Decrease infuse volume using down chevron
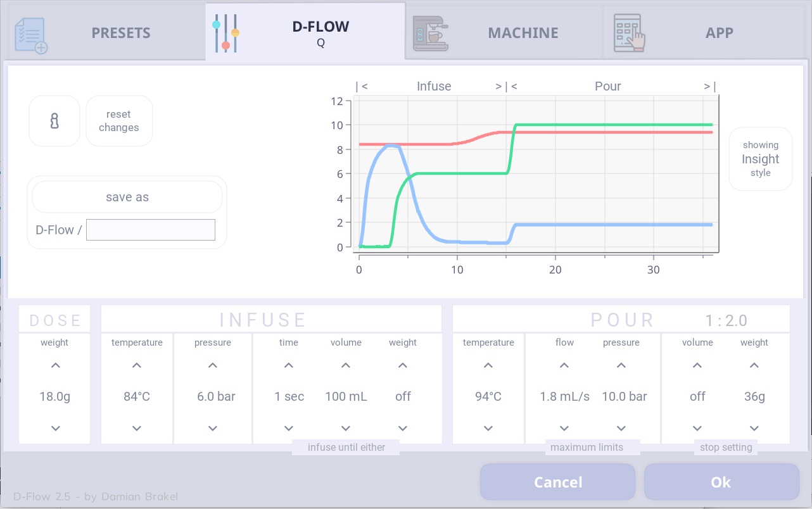Viewport: 812px width, 509px height. [x=346, y=428]
